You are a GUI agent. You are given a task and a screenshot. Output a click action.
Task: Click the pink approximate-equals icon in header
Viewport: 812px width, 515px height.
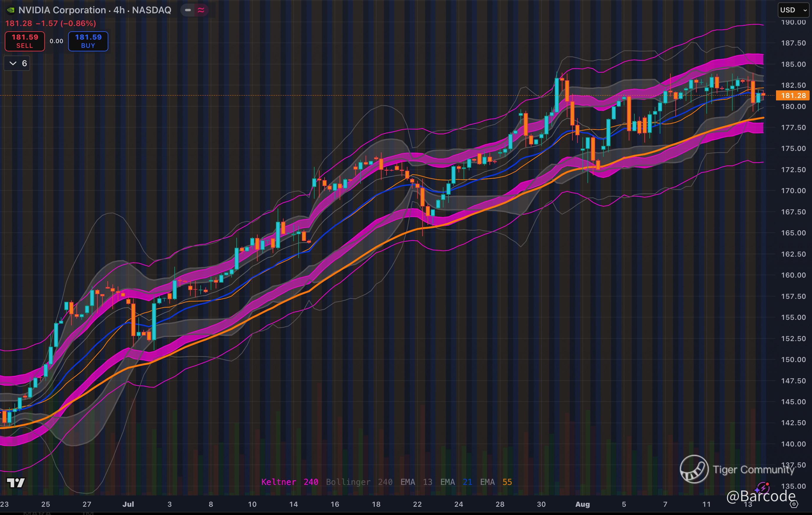coord(201,10)
